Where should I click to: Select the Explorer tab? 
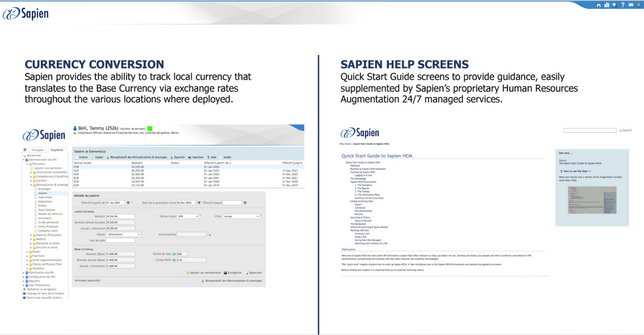57,150
